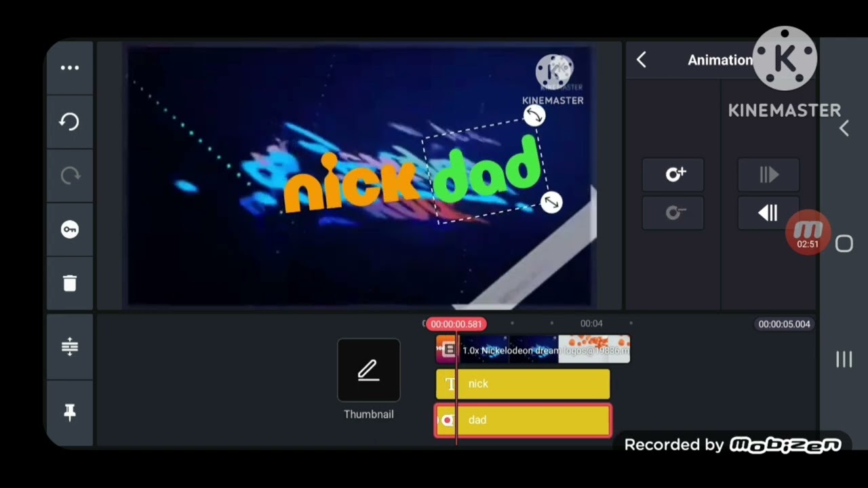
Task: Open the keyframe key icon
Action: (x=70, y=230)
